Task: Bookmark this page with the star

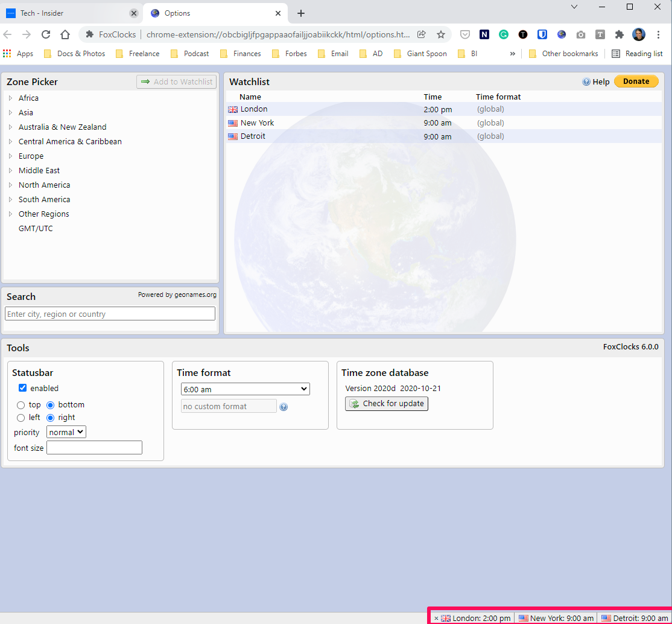Action: pyautogui.click(x=440, y=35)
